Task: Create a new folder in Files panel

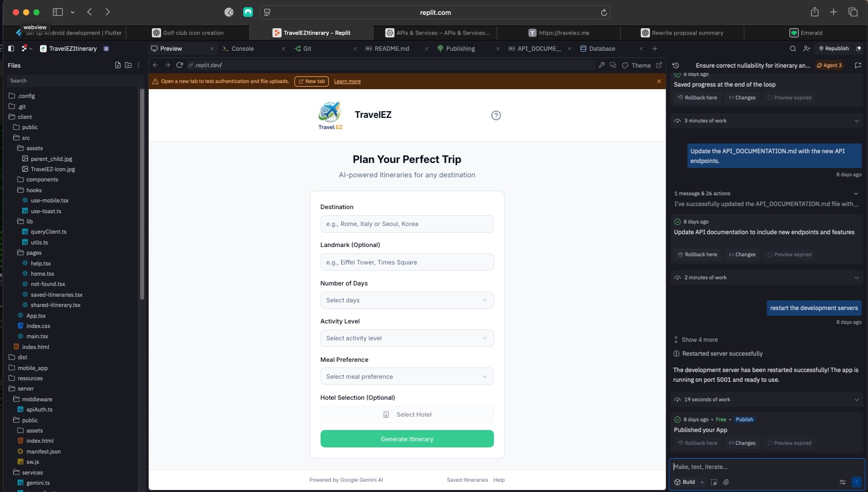Action: click(128, 65)
